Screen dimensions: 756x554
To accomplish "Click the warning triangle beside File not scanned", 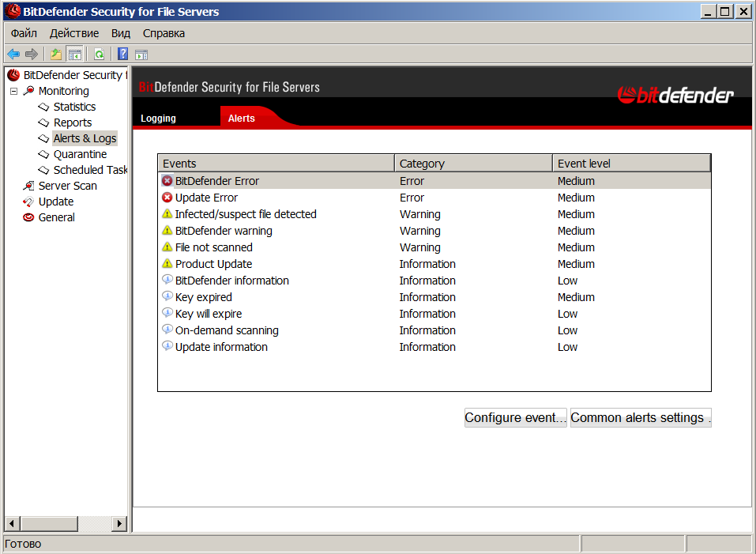I will click(x=167, y=247).
